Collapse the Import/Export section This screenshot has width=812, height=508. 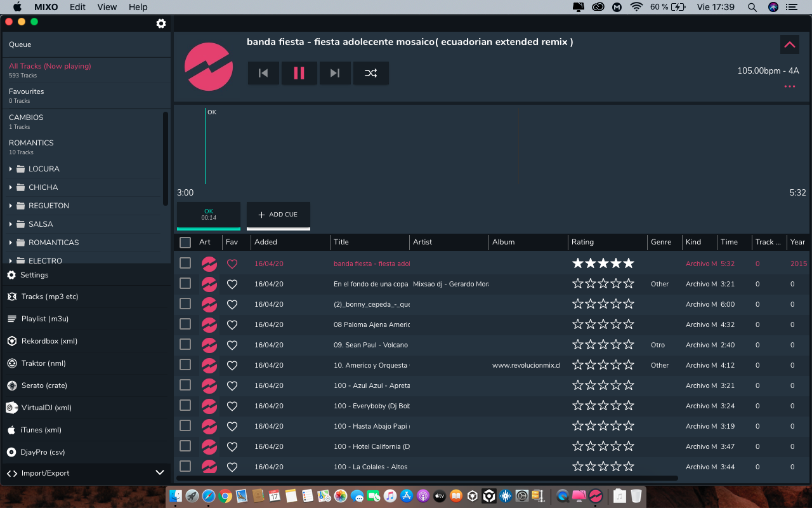click(160, 473)
